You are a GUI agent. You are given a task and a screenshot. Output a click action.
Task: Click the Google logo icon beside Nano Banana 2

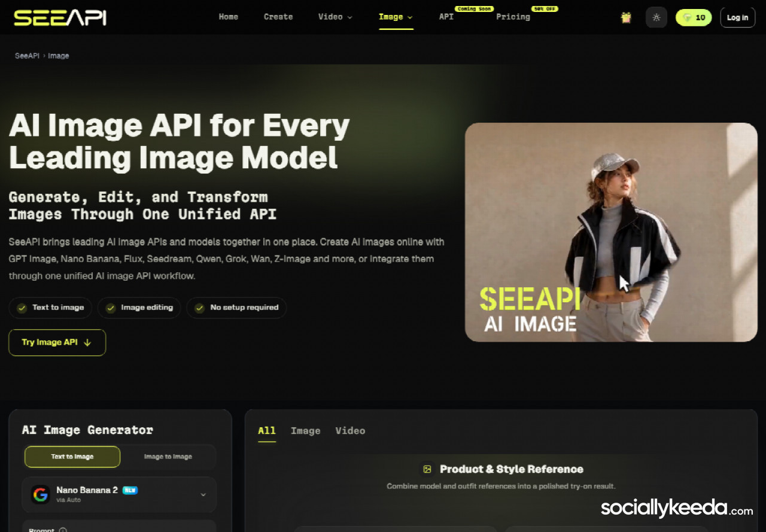click(x=41, y=494)
